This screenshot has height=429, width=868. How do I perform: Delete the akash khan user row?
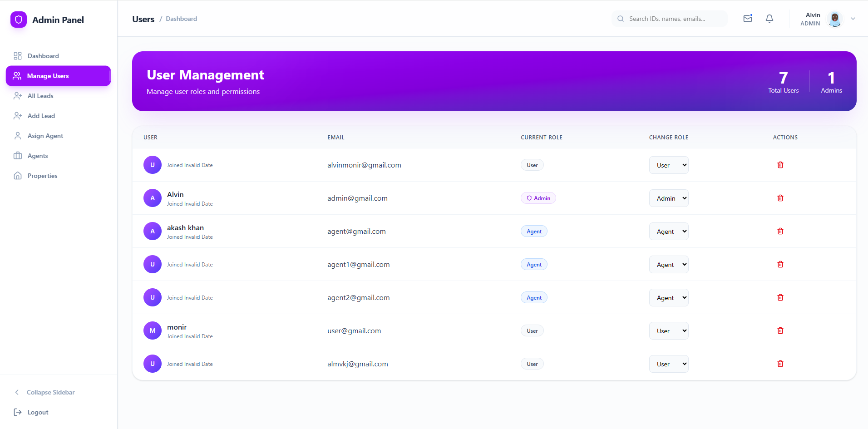[x=780, y=231]
